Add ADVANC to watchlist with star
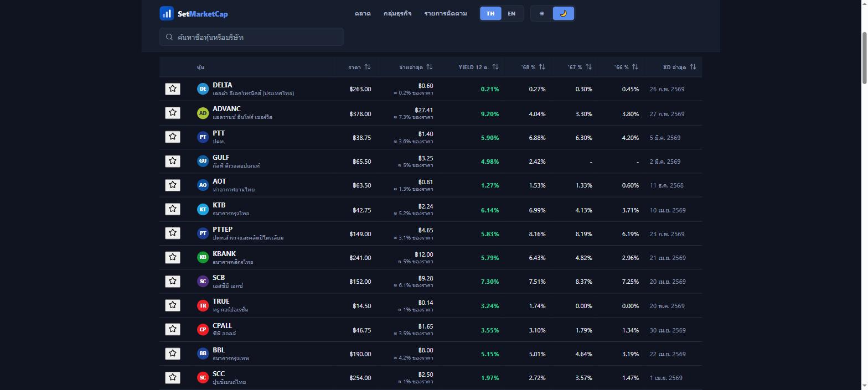The width and height of the screenshot is (868, 390). 173,113
